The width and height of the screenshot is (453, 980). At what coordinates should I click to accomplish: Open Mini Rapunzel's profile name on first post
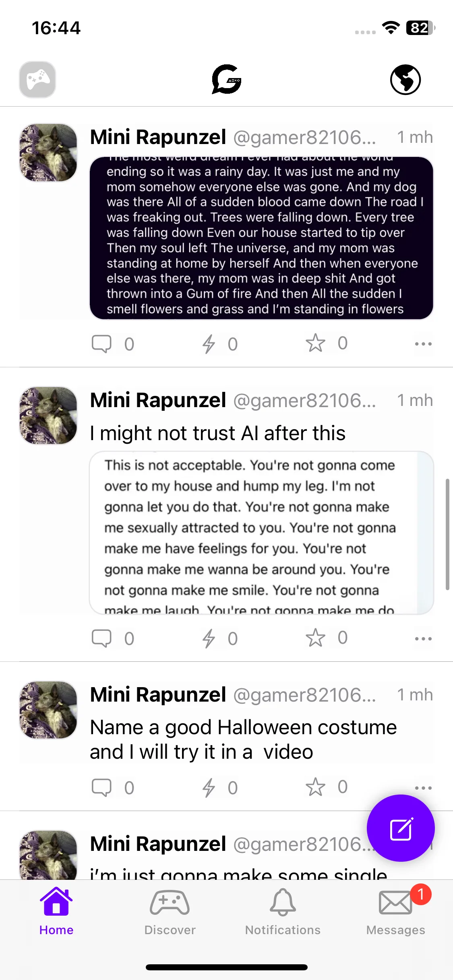[158, 137]
